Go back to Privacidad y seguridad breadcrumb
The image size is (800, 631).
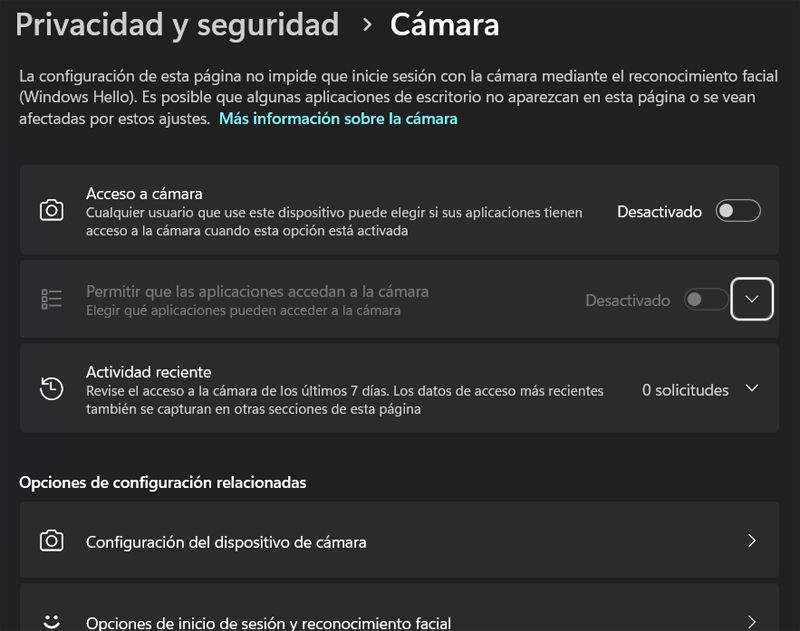click(177, 24)
